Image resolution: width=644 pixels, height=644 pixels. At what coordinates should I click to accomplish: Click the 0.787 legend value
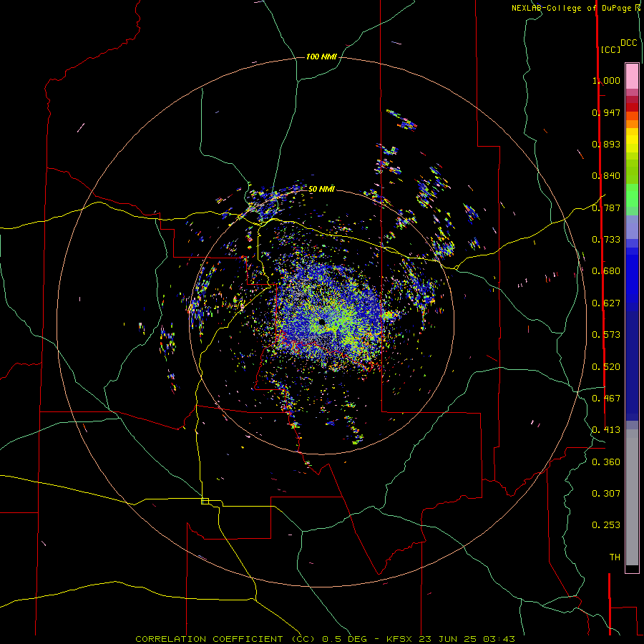(x=606, y=208)
